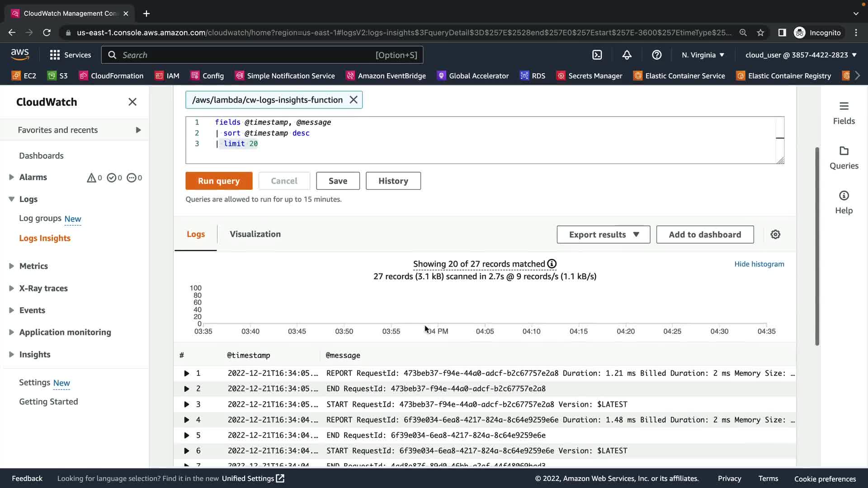Click Add to dashboard button
This screenshot has width=868, height=488.
(x=705, y=235)
